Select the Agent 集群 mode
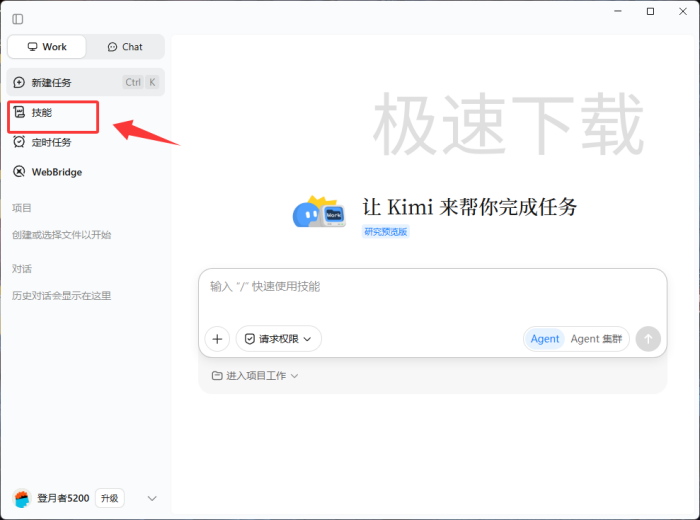The image size is (700, 520). [596, 339]
